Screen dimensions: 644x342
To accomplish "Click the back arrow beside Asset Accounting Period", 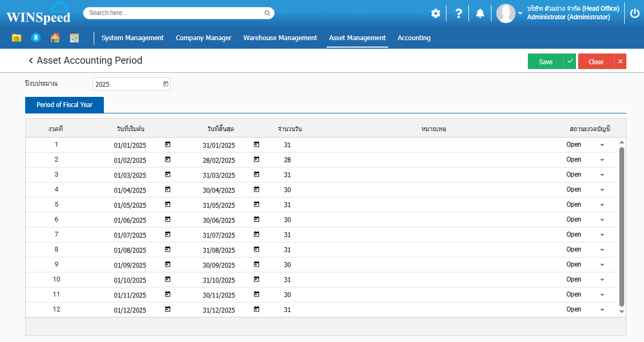I will 31,61.
